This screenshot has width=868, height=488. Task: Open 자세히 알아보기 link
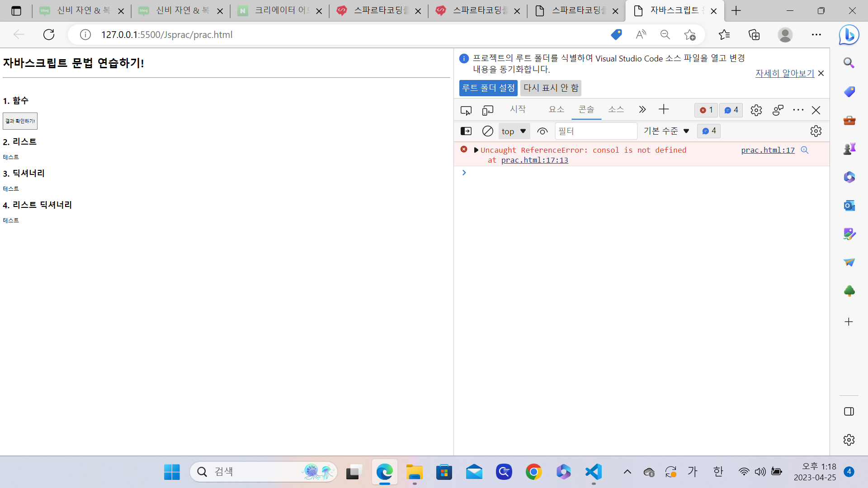click(785, 73)
